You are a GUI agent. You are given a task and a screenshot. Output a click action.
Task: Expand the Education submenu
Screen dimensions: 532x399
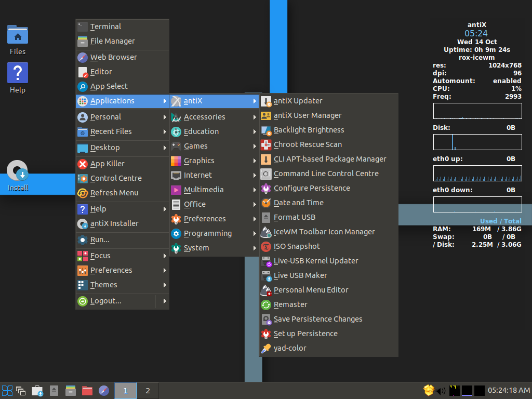[214, 131]
